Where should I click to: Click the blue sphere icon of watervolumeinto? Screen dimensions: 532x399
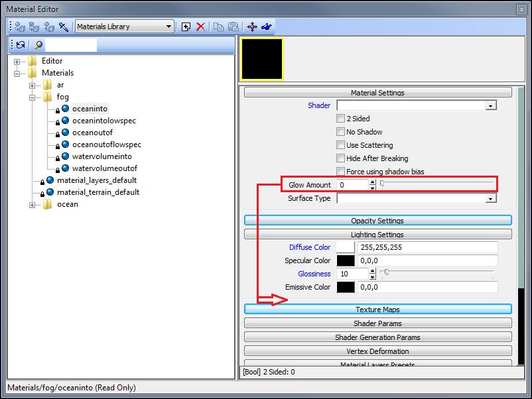click(x=66, y=156)
